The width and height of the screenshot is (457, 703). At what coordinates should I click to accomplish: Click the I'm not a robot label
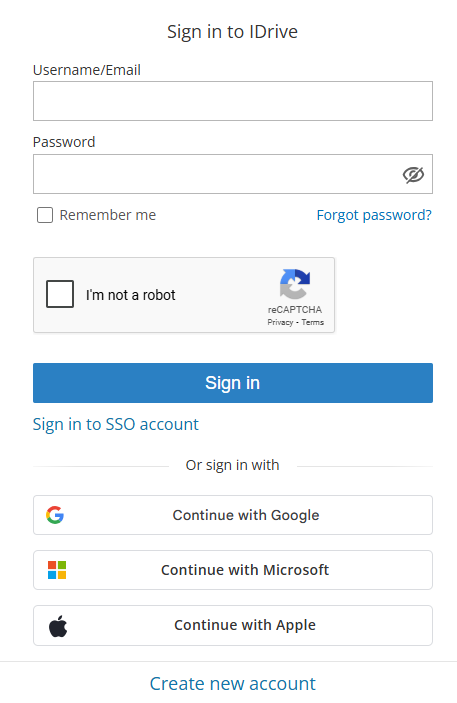click(131, 295)
